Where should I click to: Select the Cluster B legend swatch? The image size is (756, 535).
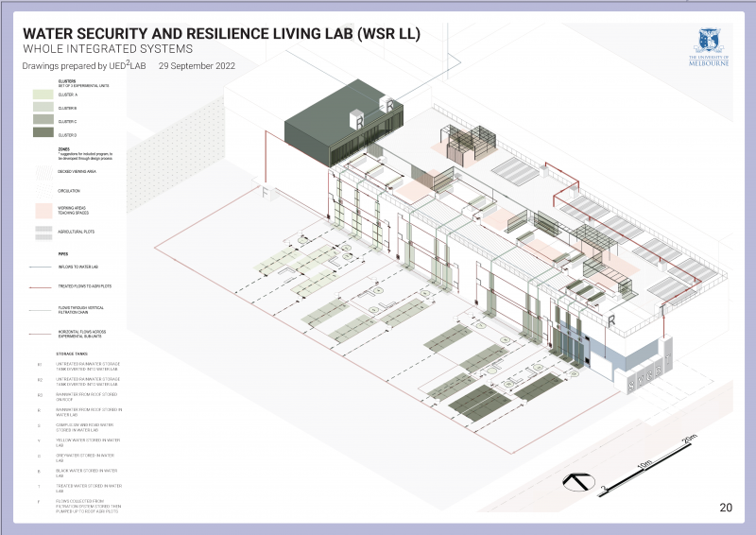coord(43,107)
